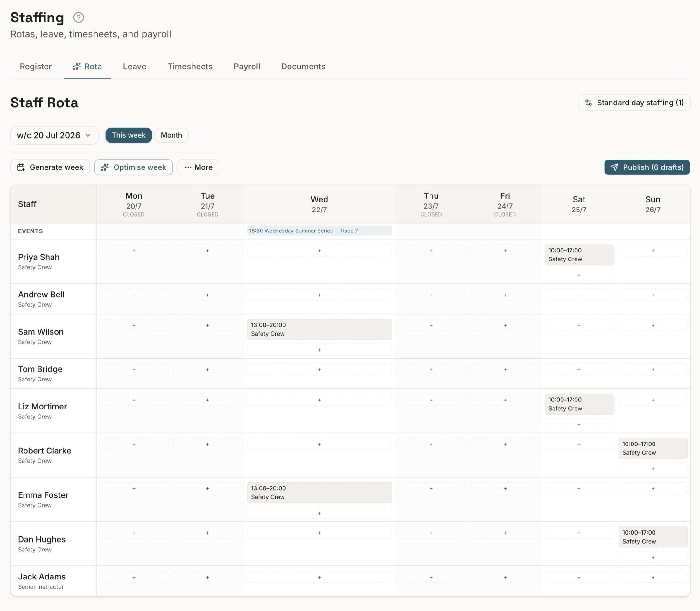700x611 pixels.
Task: Add shift for Andrew Bell on Sunday
Action: 653,295
